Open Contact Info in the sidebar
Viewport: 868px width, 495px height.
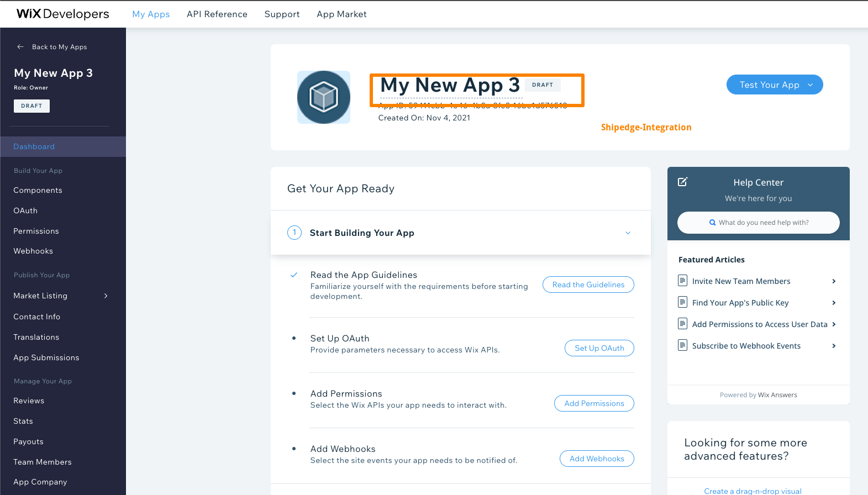pyautogui.click(x=37, y=317)
